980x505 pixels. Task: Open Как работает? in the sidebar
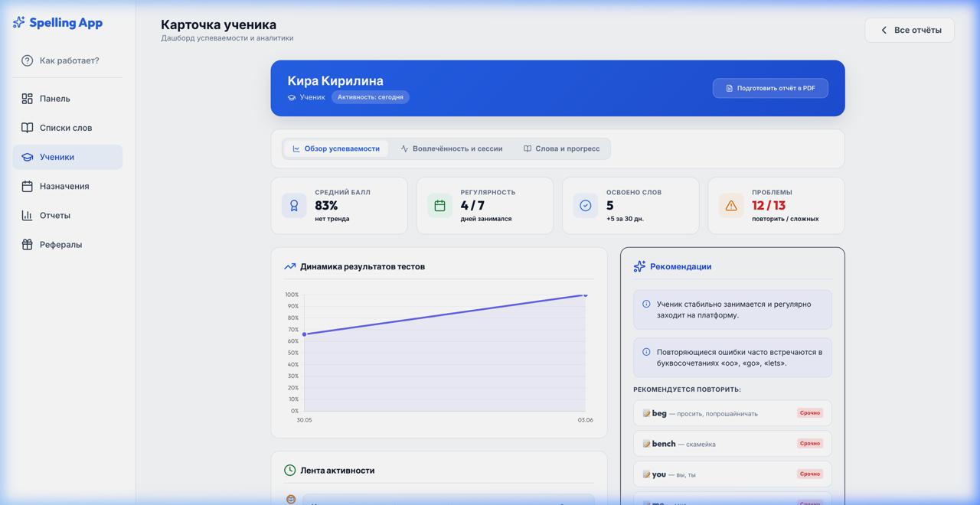67,60
